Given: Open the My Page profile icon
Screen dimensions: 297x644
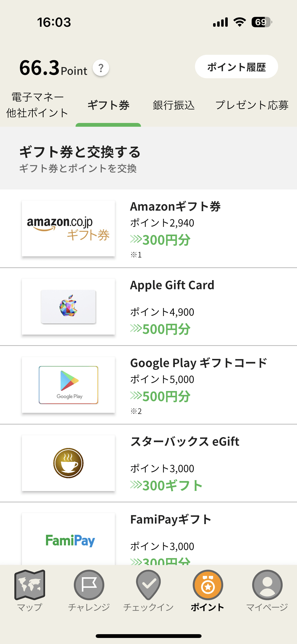Looking at the screenshot, I should (x=267, y=585).
